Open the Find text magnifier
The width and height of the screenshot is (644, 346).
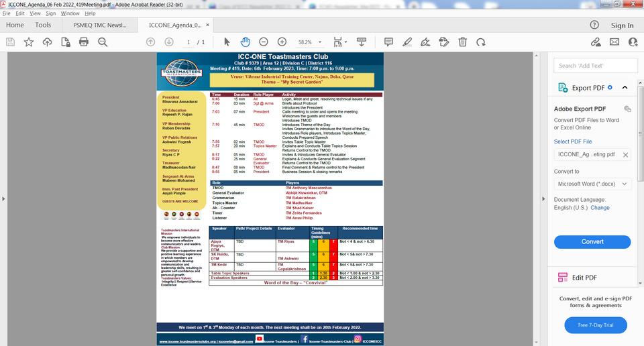[103, 42]
